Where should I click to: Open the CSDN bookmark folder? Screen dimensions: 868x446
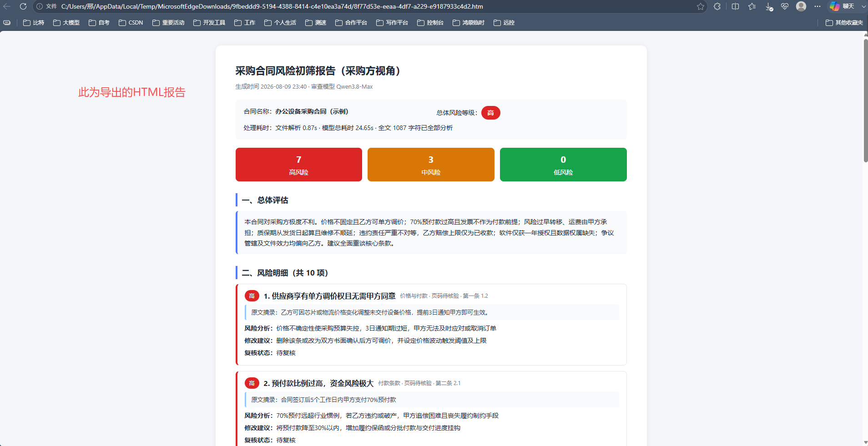coord(131,22)
